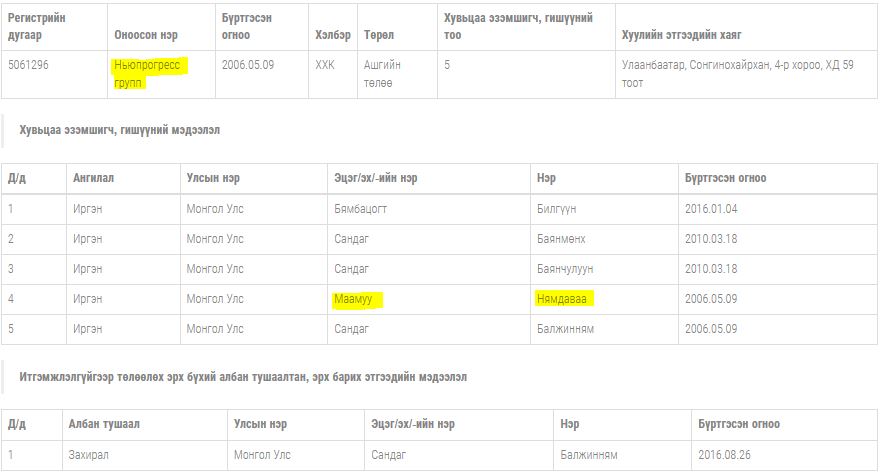Click the highlighted company name Ньюпрогресс групп

coord(150,74)
